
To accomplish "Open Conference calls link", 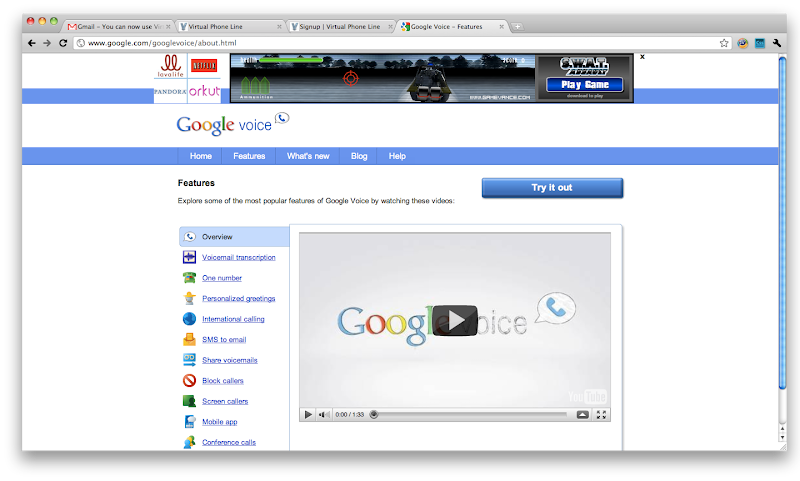I will 229,442.
